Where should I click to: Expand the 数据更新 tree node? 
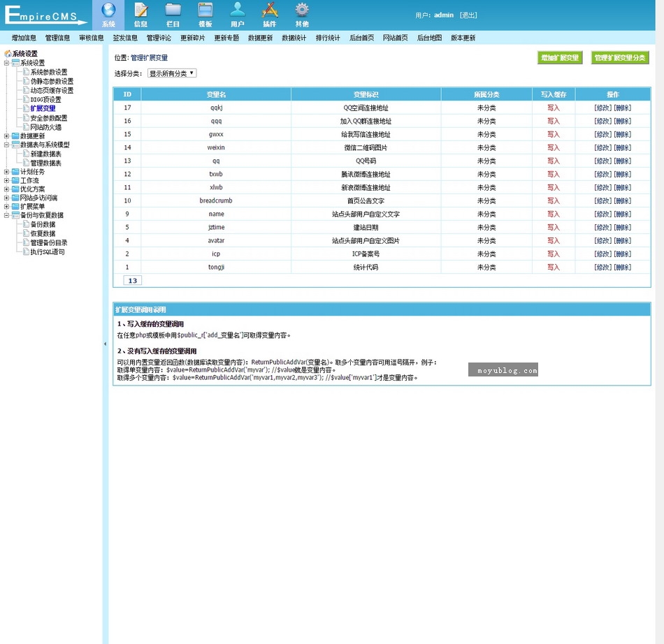pyautogui.click(x=7, y=136)
